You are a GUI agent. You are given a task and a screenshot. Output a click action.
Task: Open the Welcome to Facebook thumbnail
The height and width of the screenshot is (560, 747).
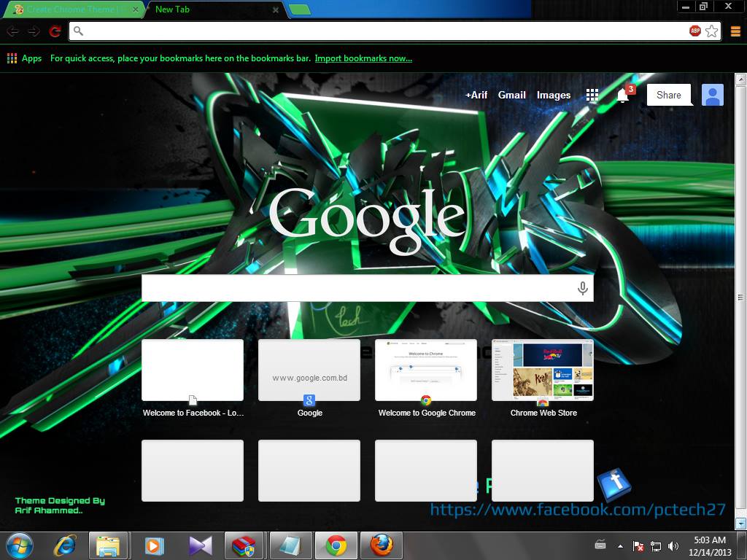(x=193, y=370)
